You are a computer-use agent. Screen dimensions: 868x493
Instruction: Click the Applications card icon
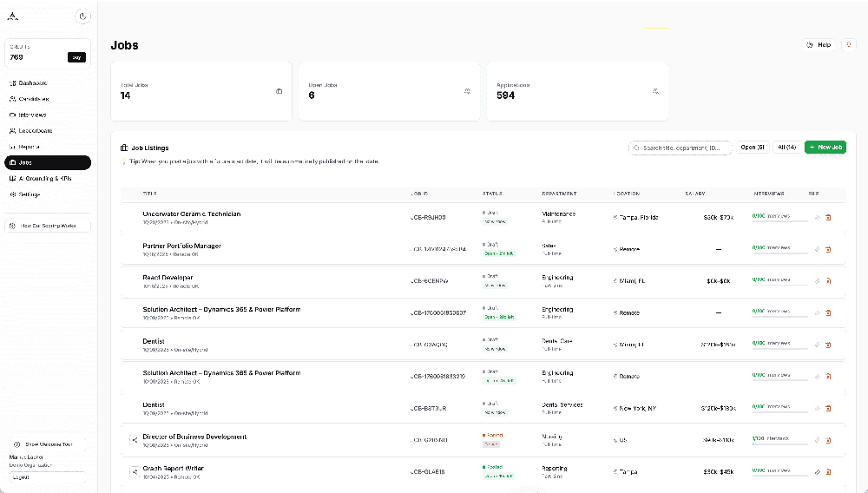point(655,91)
